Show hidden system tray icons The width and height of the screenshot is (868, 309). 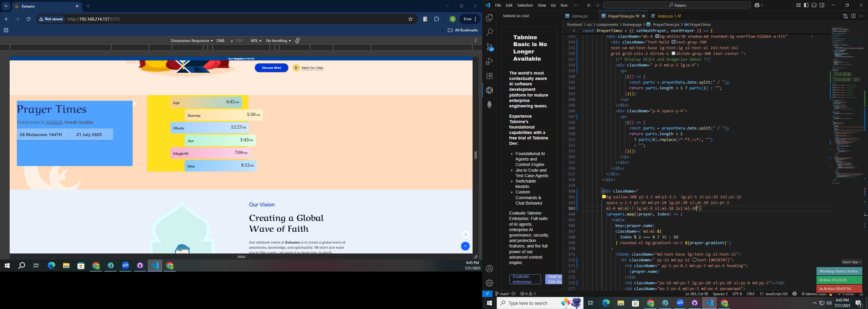[x=814, y=303]
